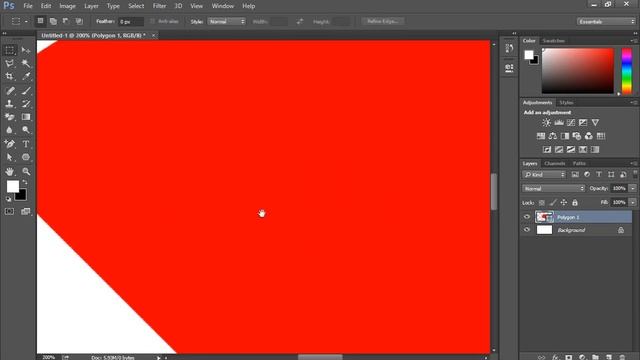640x360 pixels.
Task: Select the Lasso tool
Action: click(x=9, y=63)
